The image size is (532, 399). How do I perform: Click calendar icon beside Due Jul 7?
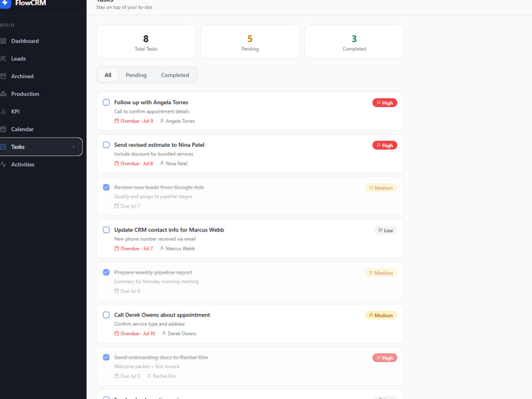(117, 205)
